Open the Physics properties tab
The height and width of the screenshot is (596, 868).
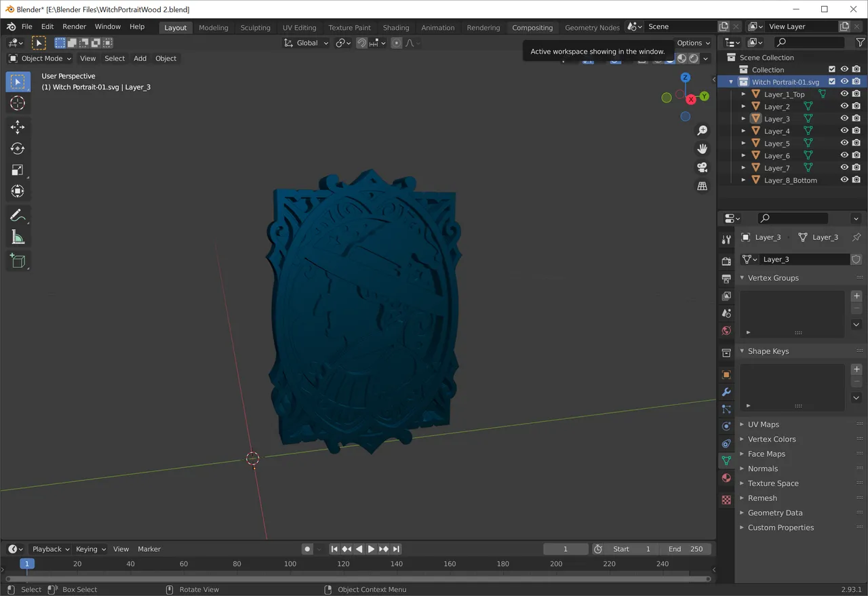point(726,426)
